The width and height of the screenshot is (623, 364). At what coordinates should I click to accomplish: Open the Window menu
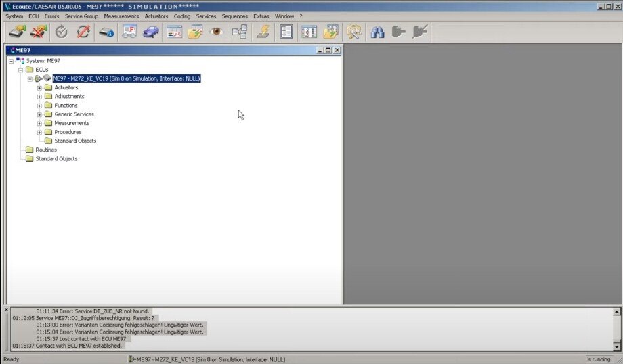point(284,16)
